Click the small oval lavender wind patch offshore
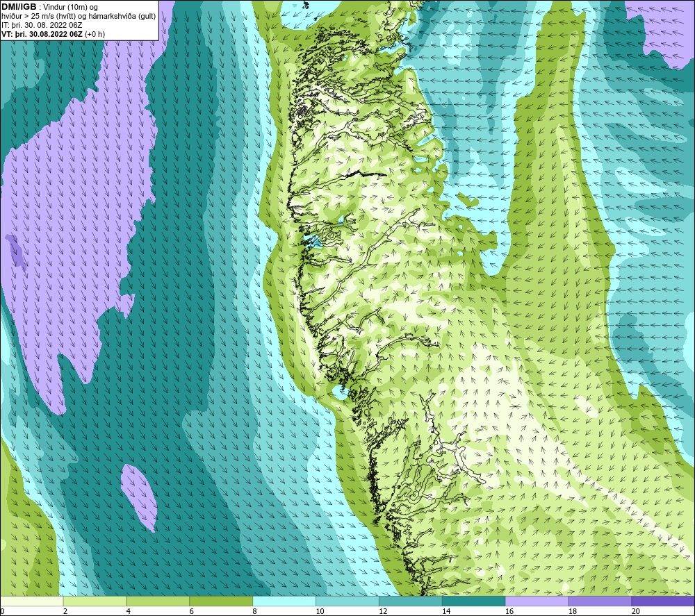 tap(139, 498)
